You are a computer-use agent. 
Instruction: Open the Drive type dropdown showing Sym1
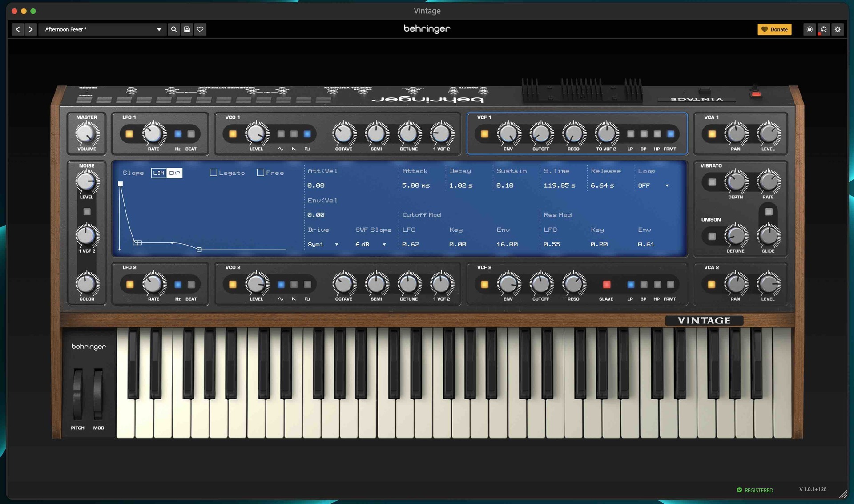pyautogui.click(x=323, y=244)
